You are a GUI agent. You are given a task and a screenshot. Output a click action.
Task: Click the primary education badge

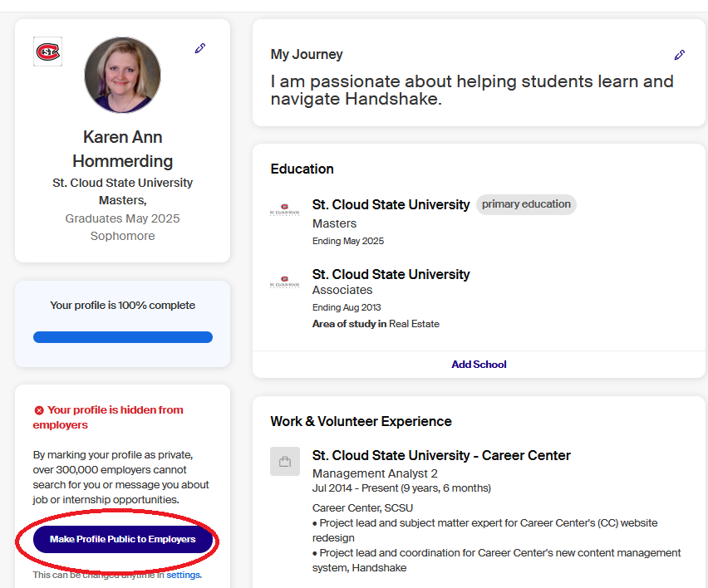pyautogui.click(x=526, y=204)
